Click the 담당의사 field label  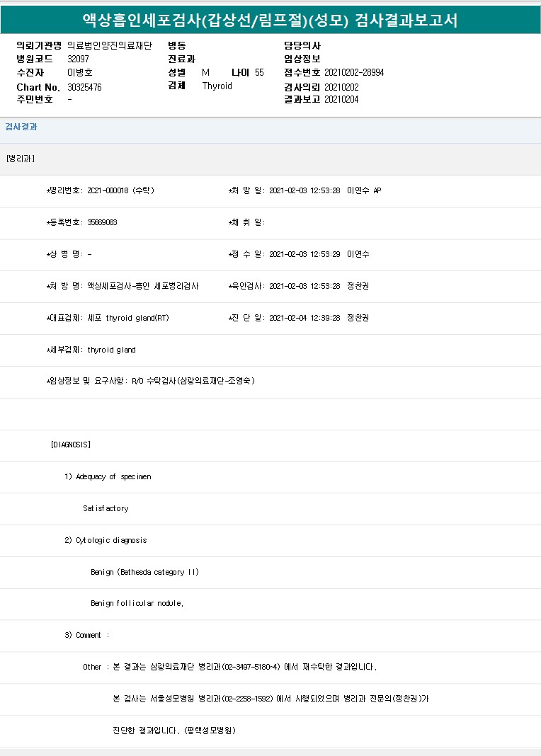point(302,45)
